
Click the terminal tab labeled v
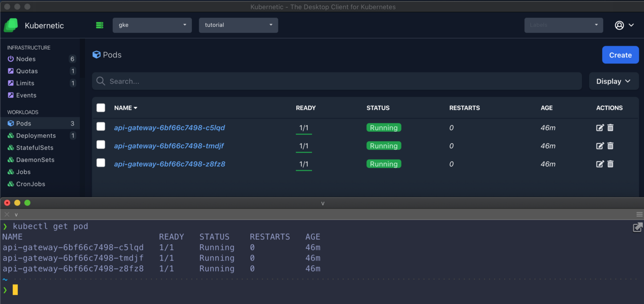tap(16, 214)
